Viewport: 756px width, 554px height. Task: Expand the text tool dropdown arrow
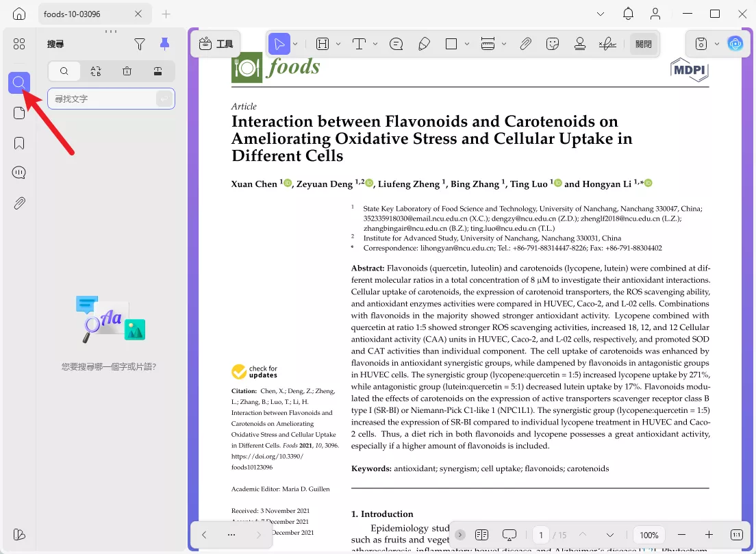click(x=375, y=45)
